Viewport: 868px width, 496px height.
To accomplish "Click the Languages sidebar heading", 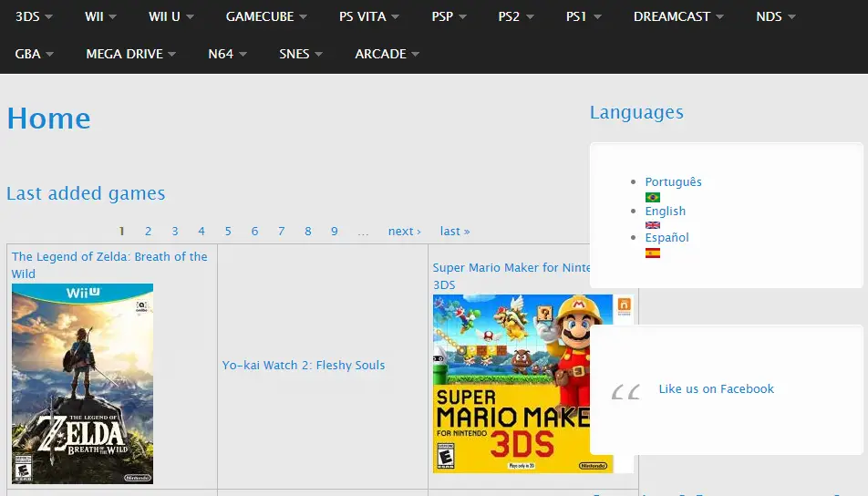I will pyautogui.click(x=636, y=112).
